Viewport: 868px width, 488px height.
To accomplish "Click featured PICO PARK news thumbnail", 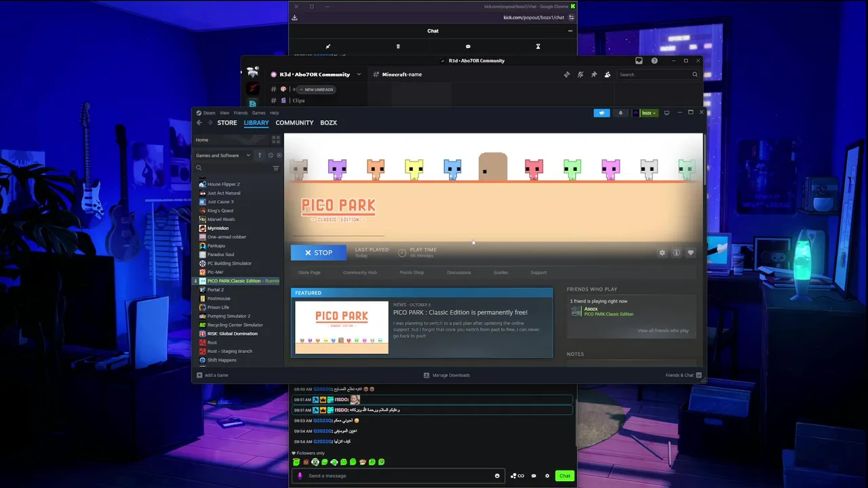I will (342, 327).
